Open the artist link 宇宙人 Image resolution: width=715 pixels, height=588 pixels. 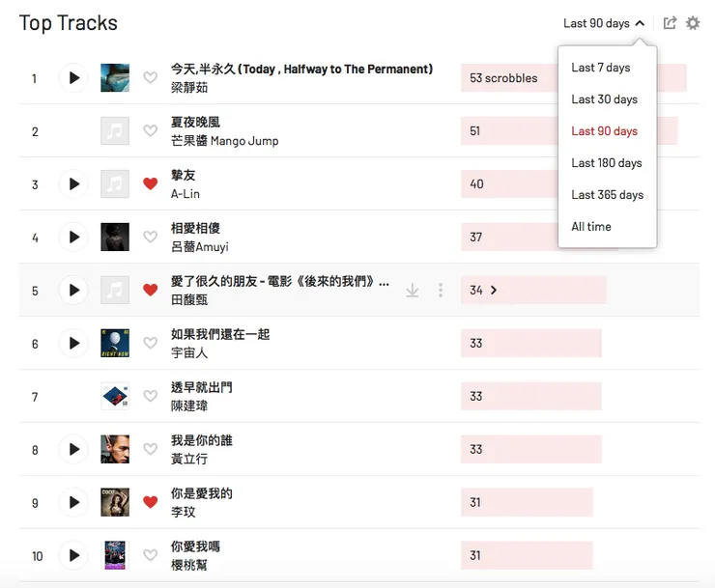[x=189, y=353]
